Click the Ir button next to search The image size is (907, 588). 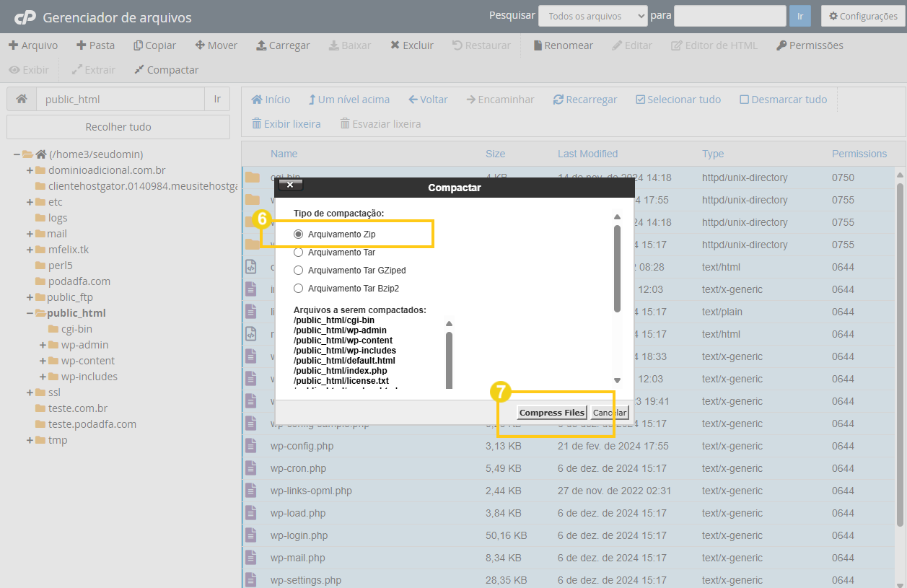[x=800, y=16]
